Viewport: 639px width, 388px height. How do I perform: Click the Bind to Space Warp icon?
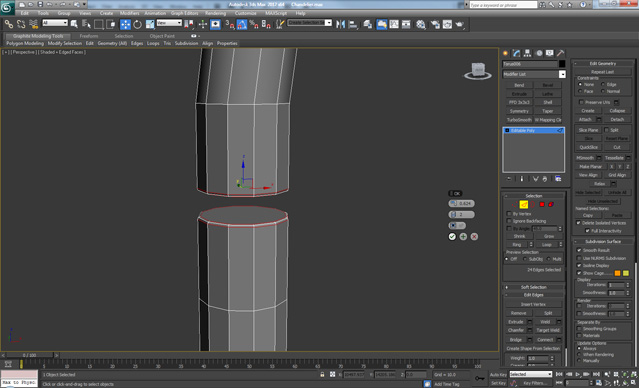34,24
